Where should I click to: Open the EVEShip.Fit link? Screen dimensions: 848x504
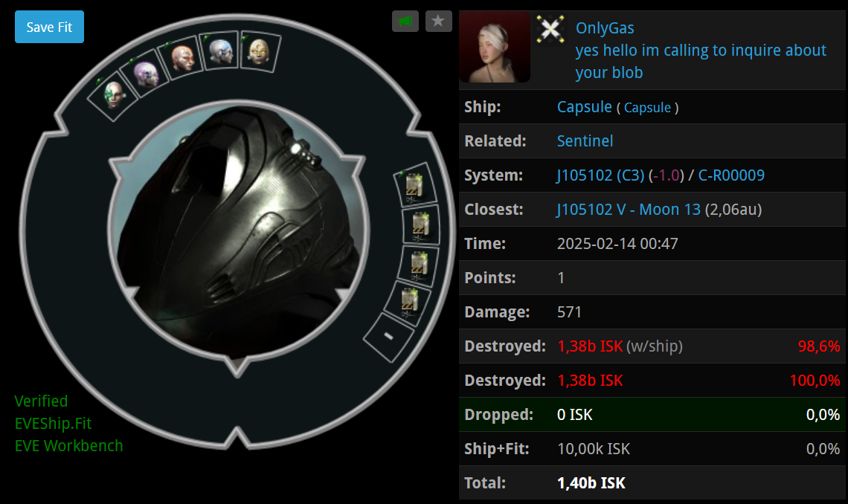tap(53, 423)
